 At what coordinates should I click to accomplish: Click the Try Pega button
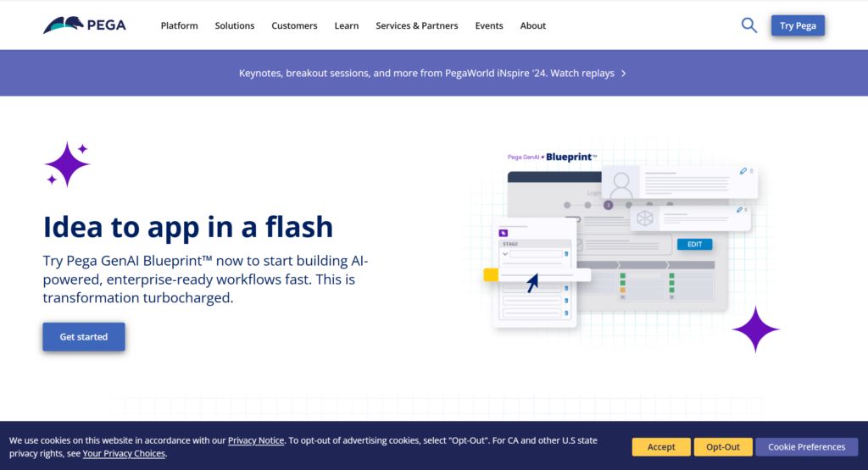coord(798,25)
